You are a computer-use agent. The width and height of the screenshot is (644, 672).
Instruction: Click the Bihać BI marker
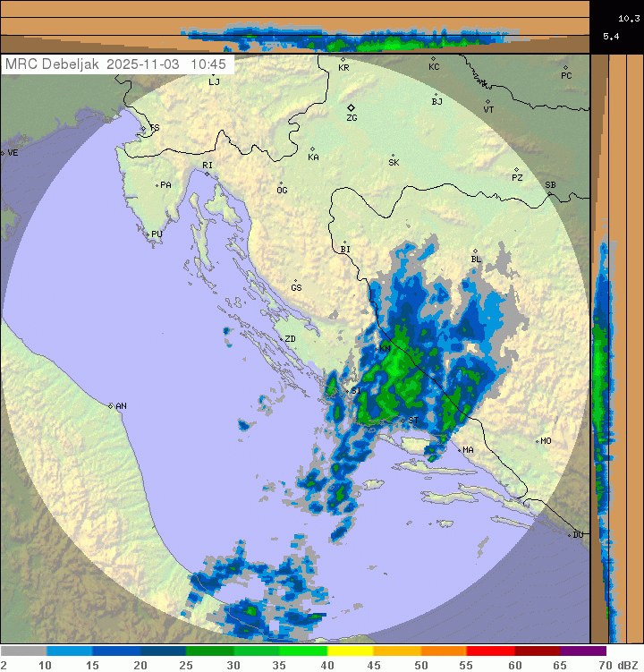pos(344,242)
